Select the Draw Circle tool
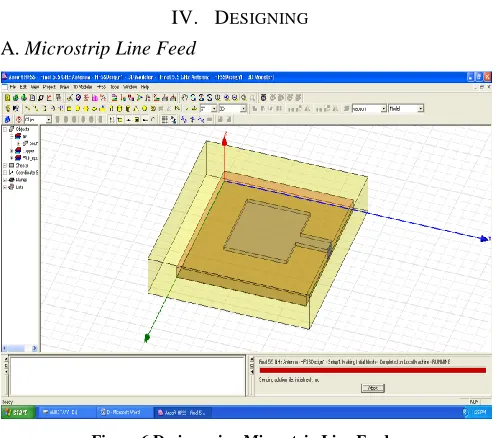 pyautogui.click(x=77, y=109)
